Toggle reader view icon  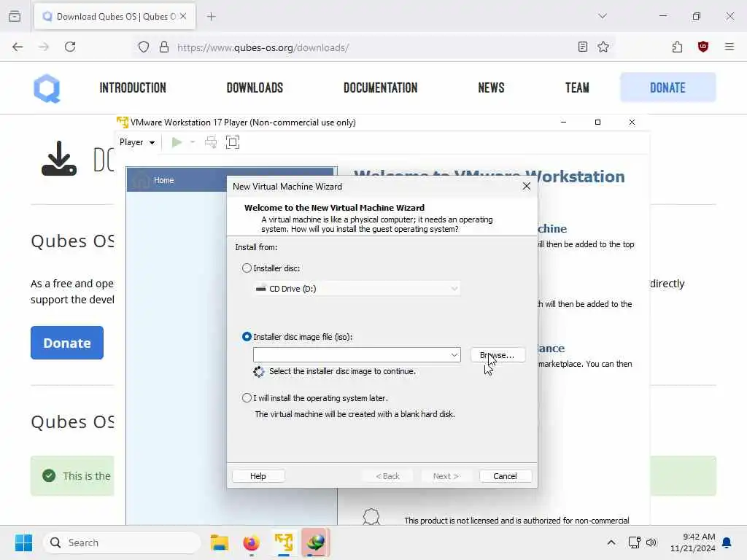tap(583, 47)
